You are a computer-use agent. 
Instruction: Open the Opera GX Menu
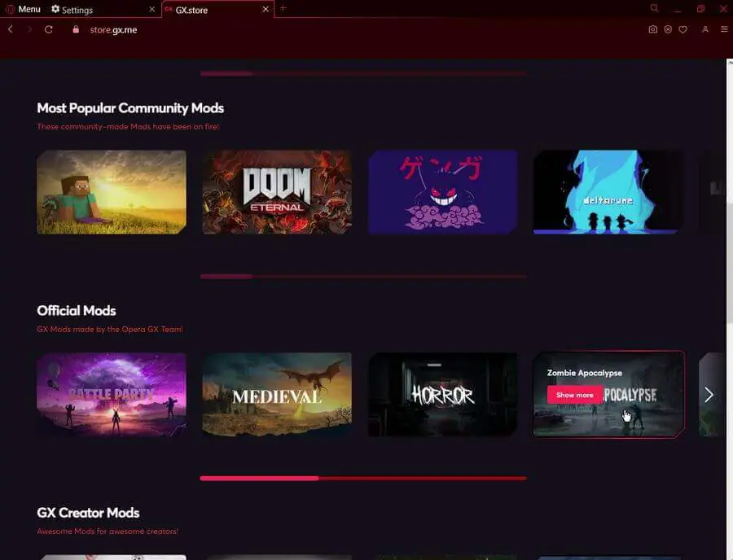[23, 9]
